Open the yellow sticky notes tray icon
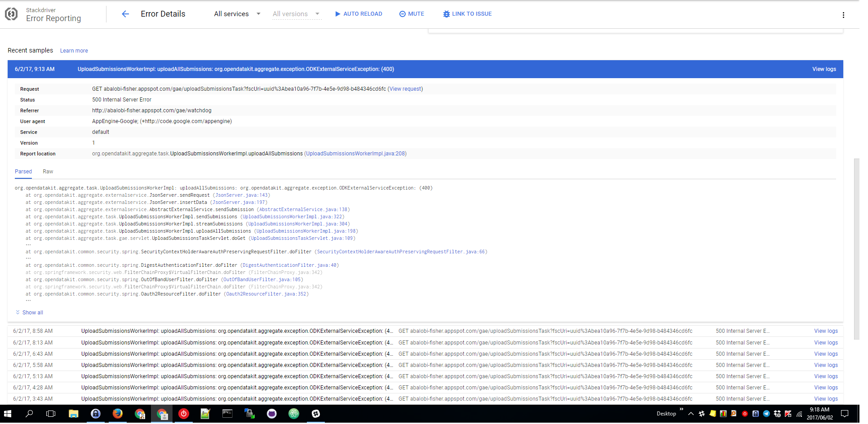The width and height of the screenshot is (868, 424). click(x=713, y=414)
